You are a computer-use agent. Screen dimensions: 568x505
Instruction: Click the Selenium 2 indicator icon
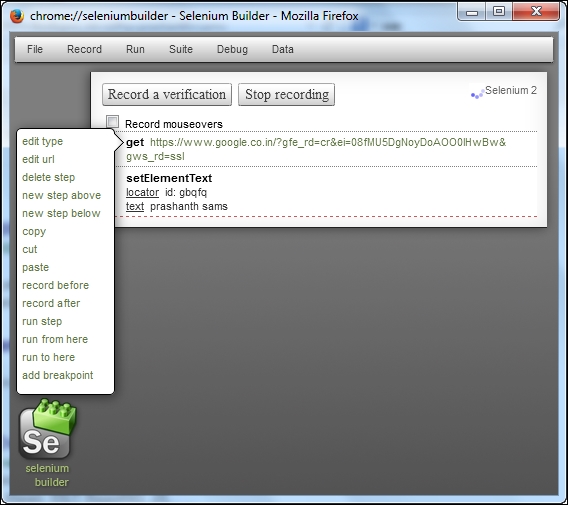coord(477,92)
